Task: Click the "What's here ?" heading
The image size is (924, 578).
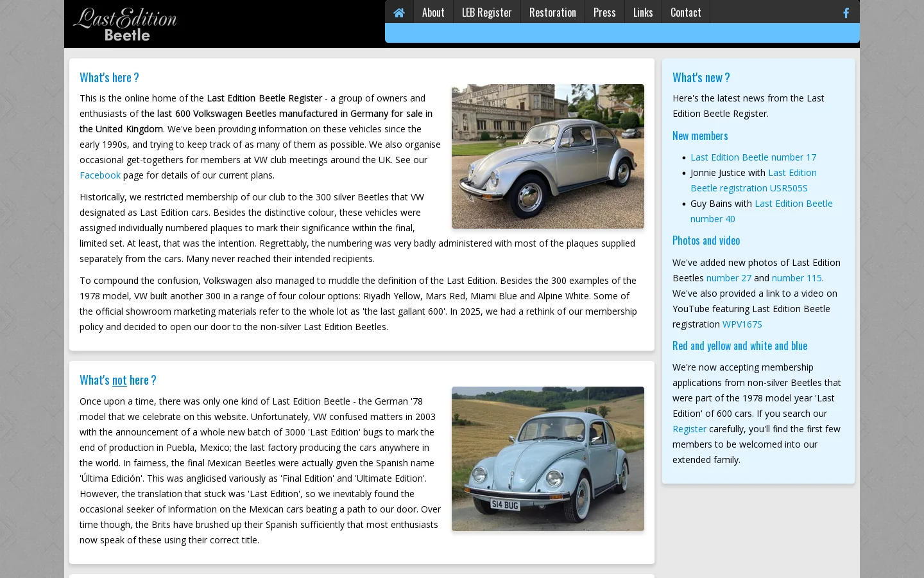Action: coord(109,78)
